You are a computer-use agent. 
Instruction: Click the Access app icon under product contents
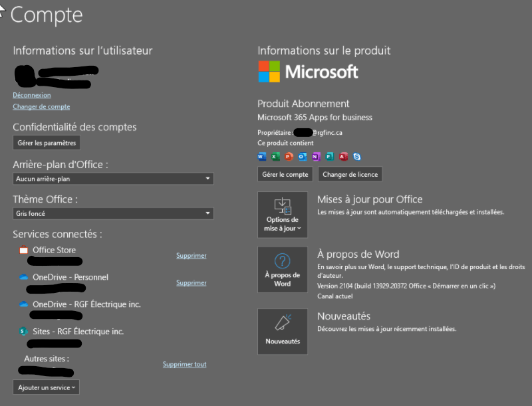coord(343,157)
